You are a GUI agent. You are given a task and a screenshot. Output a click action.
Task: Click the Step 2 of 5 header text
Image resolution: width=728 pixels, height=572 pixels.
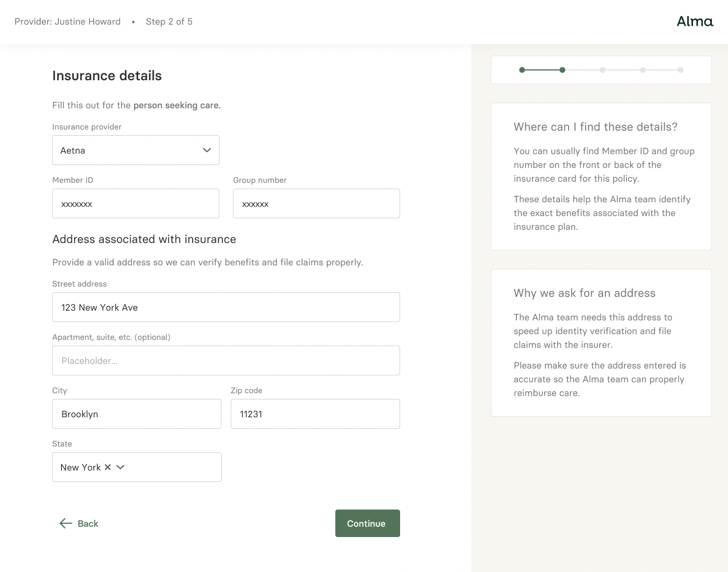point(169,22)
